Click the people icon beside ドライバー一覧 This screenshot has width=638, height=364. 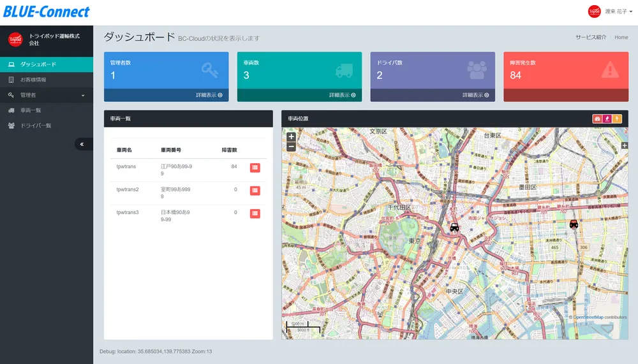click(11, 126)
